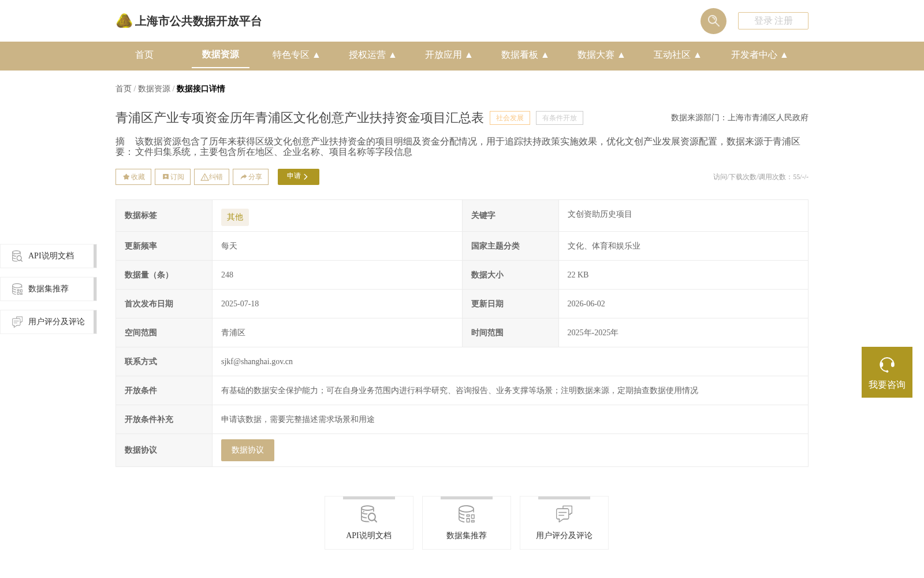Click the star icon in 收藏 button
The height and width of the screenshot is (578, 924).
coord(126,177)
